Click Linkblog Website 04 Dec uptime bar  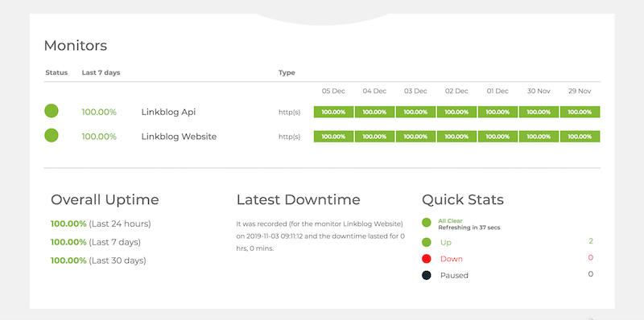click(x=374, y=137)
